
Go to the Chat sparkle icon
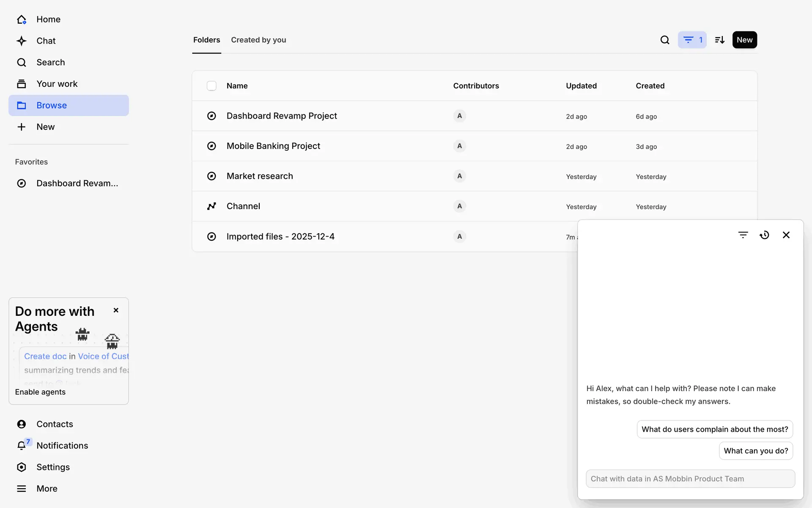click(22, 41)
